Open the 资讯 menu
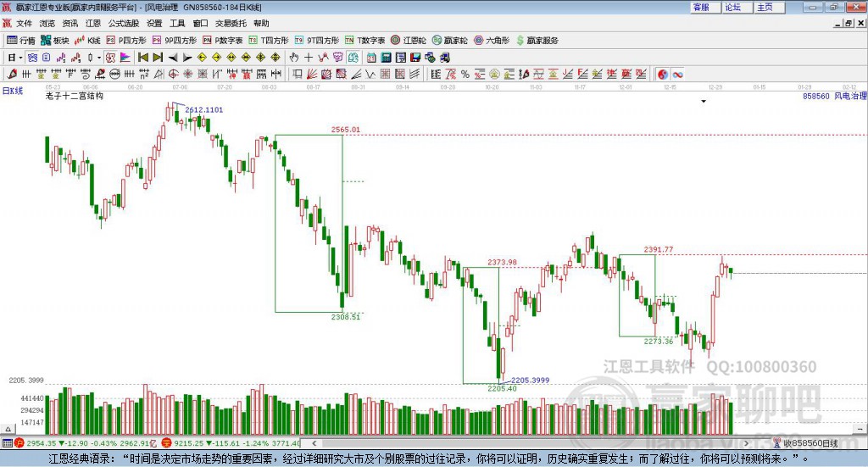Image resolution: width=868 pixels, height=467 pixels. coord(70,23)
